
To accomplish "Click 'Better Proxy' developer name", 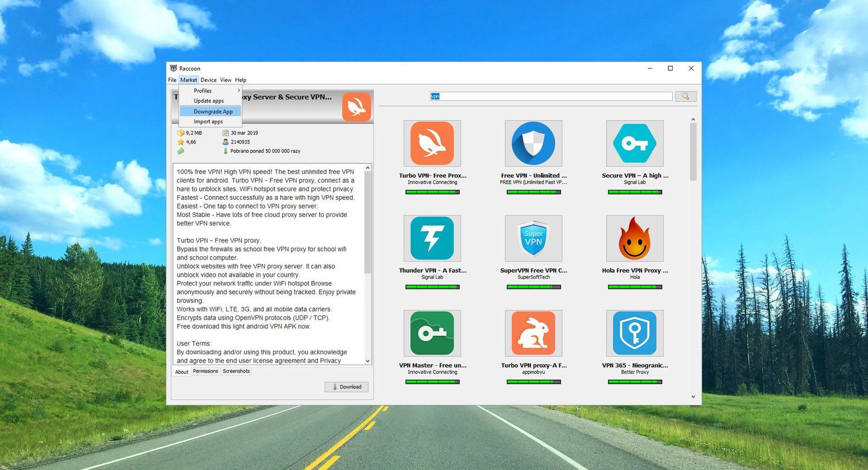I will pyautogui.click(x=635, y=372).
